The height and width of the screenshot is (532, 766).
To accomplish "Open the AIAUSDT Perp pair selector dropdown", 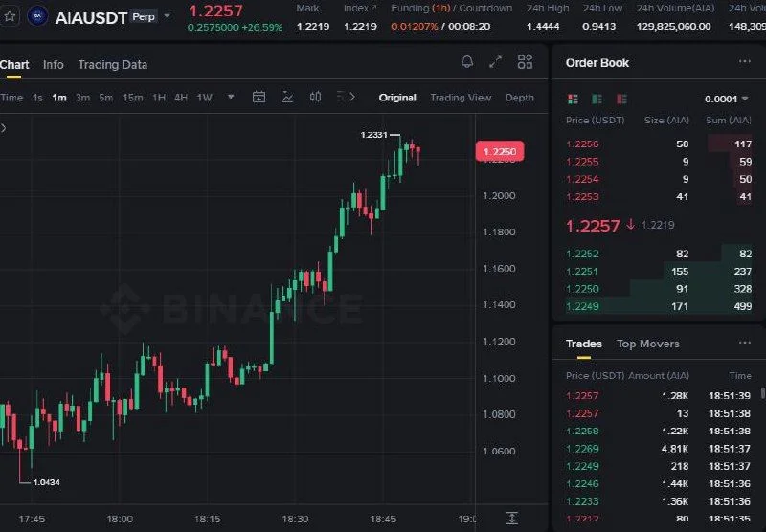I will click(x=167, y=16).
